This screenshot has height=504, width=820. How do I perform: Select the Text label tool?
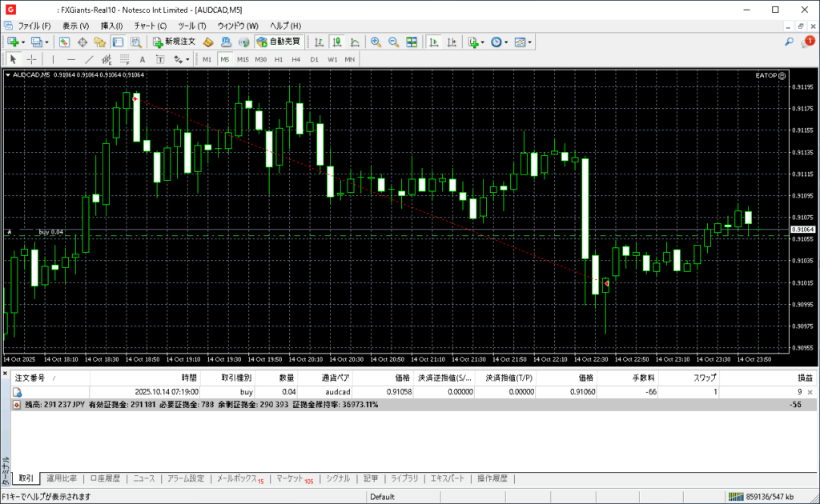click(143, 59)
